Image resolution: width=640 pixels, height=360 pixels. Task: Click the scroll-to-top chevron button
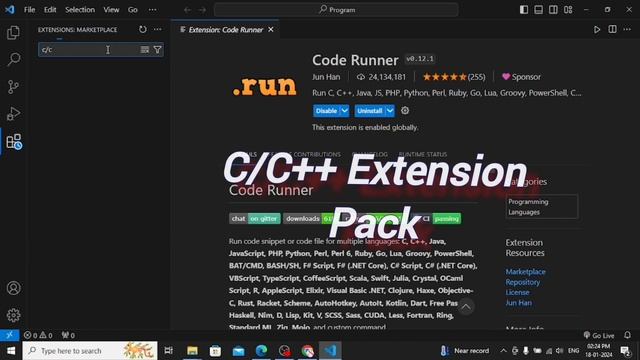coord(466,307)
